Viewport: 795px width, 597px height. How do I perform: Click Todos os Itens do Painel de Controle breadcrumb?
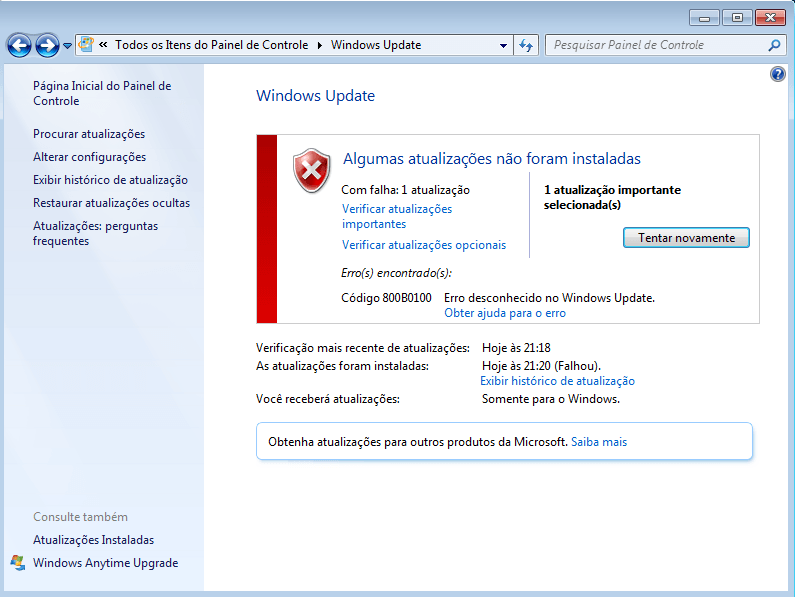tap(211, 45)
